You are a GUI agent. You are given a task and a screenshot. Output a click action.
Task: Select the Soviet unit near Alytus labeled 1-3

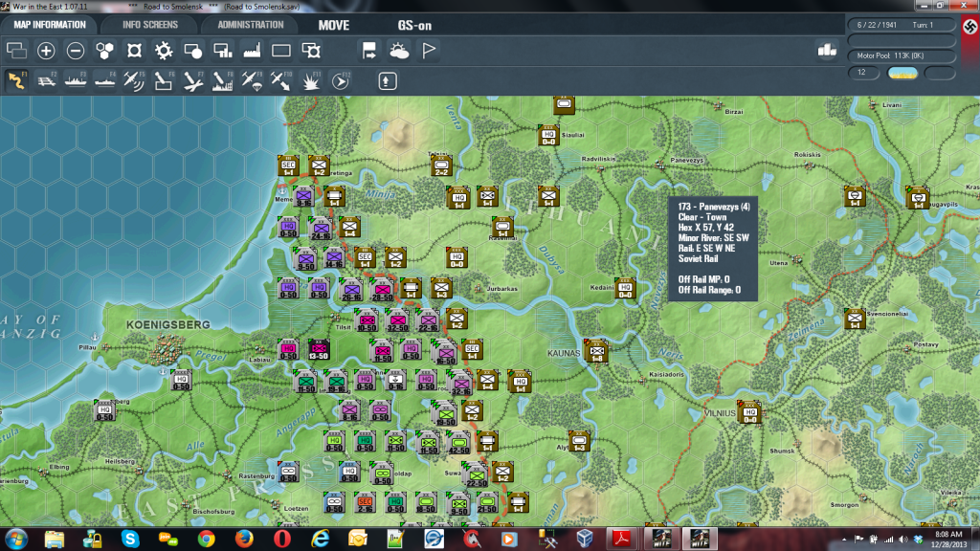pos(579,442)
